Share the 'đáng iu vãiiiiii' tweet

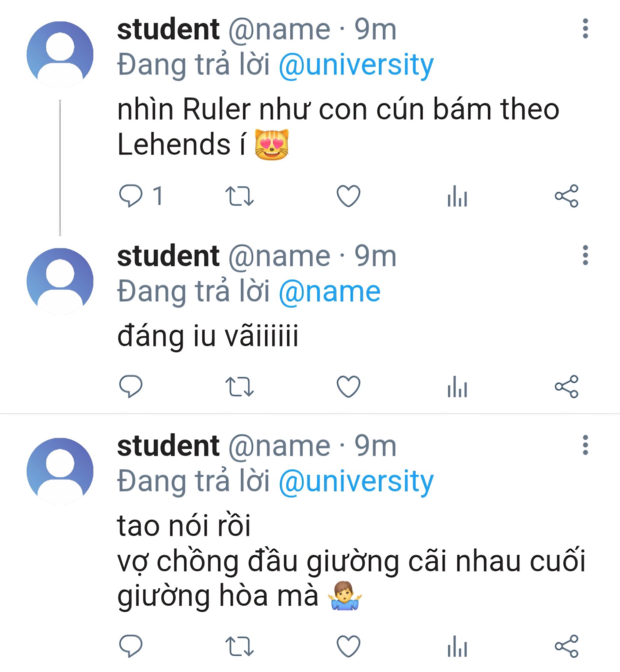click(x=566, y=386)
